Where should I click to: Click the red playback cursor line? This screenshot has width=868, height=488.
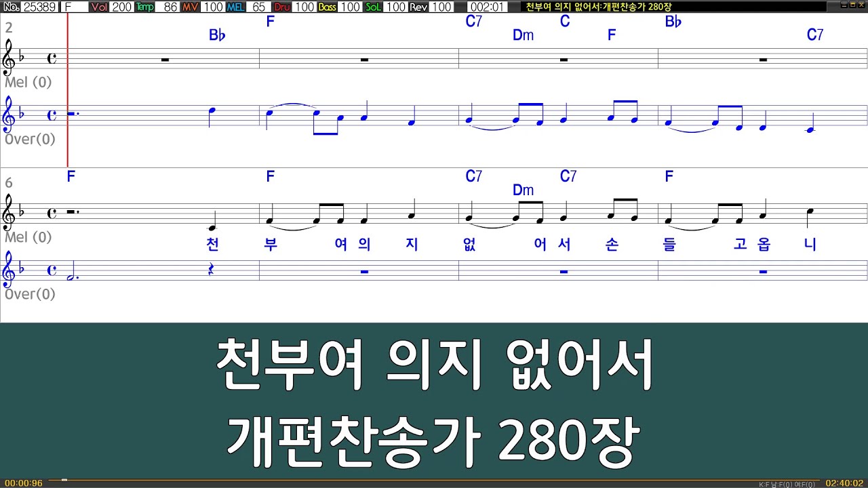[x=68, y=90]
